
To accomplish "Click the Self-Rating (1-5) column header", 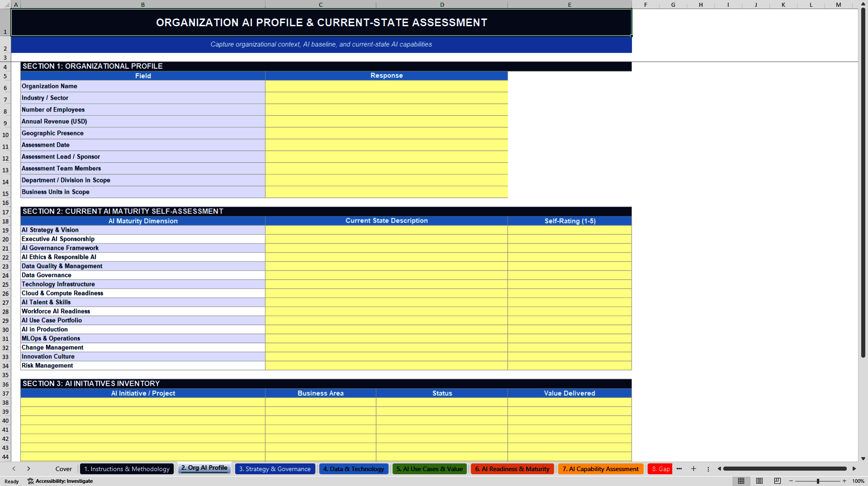I will point(570,221).
